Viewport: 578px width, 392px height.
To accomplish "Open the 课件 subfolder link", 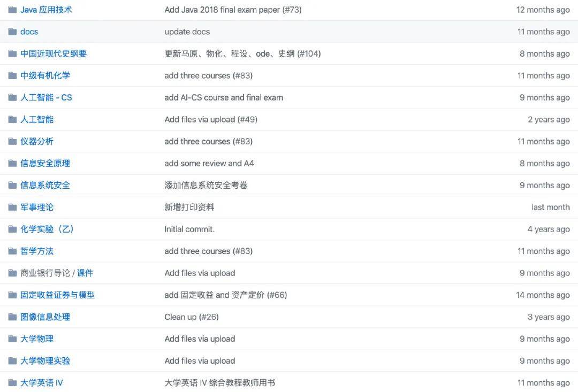I will coord(85,273).
